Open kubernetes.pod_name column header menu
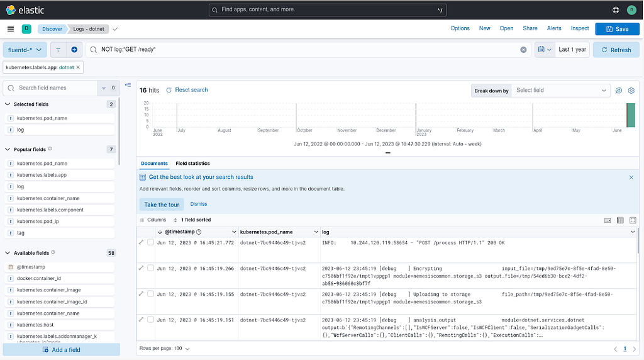Image resolution: width=644 pixels, height=360 pixels. pos(316,232)
